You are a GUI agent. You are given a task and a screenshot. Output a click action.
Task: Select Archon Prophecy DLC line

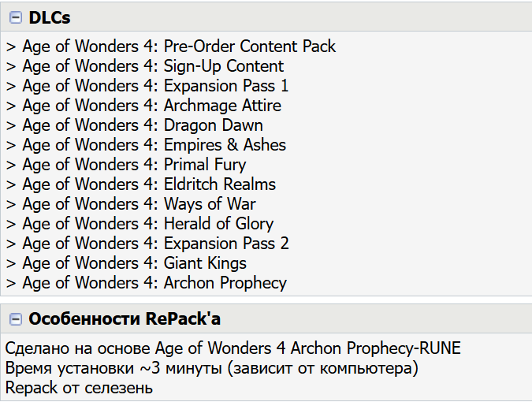pyautogui.click(x=147, y=283)
